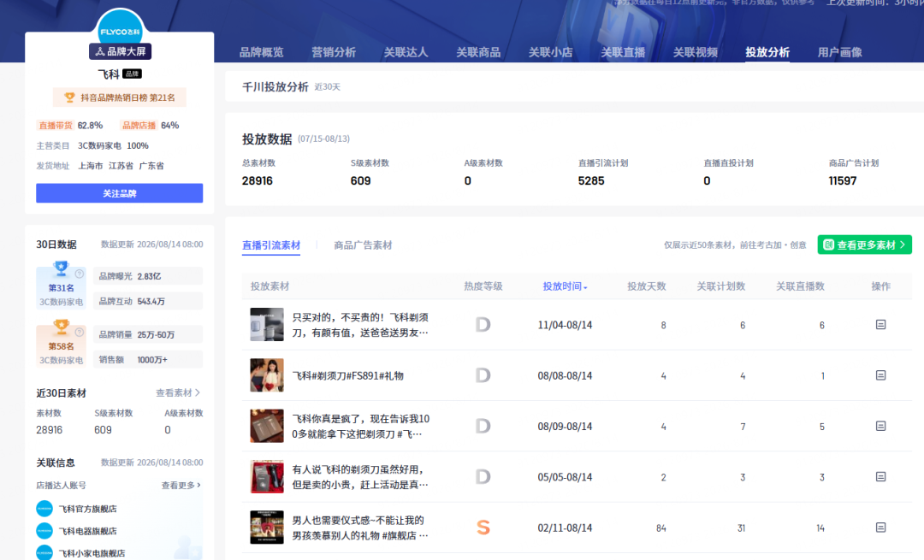
Task: Open details icon for 有人说飞科的剃须刀 row
Action: click(x=880, y=476)
